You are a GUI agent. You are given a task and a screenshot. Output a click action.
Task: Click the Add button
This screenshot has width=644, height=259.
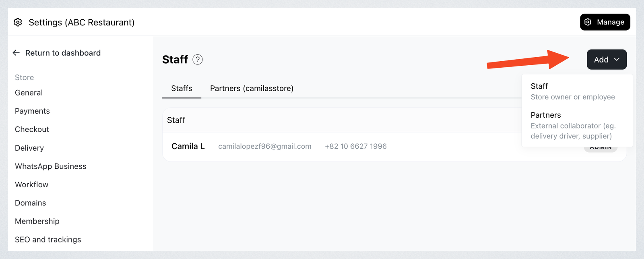tap(607, 60)
